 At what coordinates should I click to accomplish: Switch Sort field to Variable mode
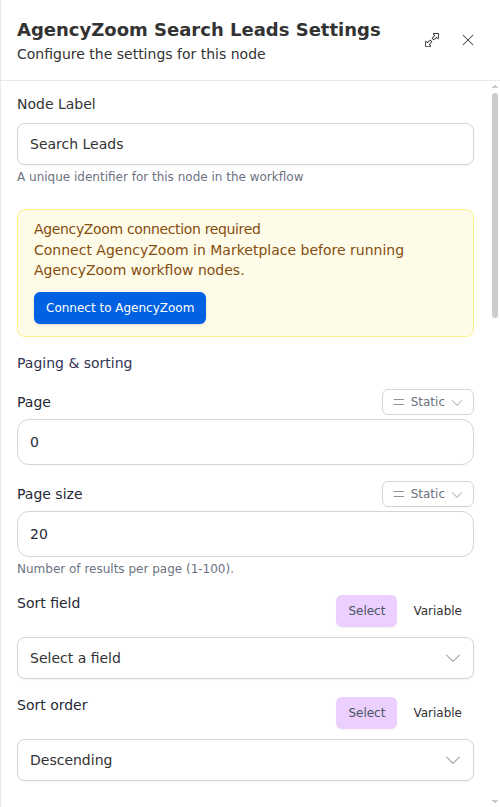pos(437,611)
